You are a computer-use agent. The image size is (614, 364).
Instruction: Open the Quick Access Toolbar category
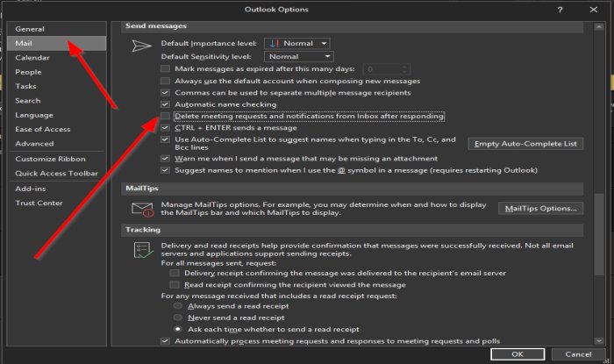tap(57, 174)
